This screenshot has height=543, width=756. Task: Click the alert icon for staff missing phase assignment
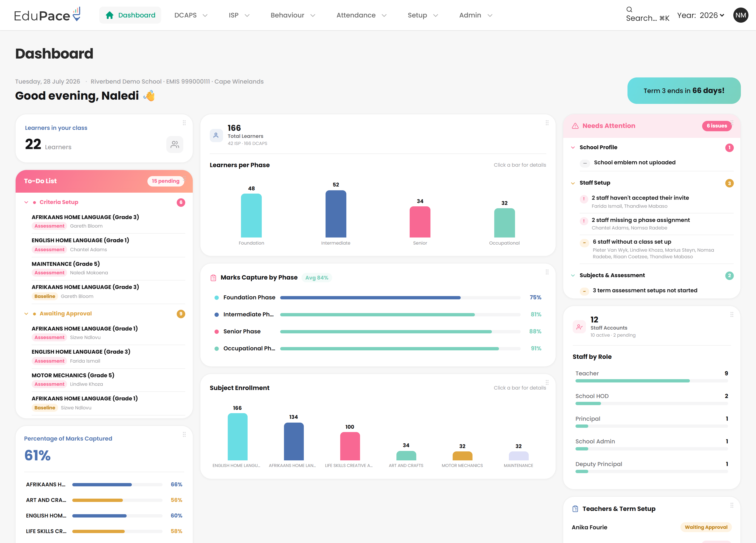(584, 221)
